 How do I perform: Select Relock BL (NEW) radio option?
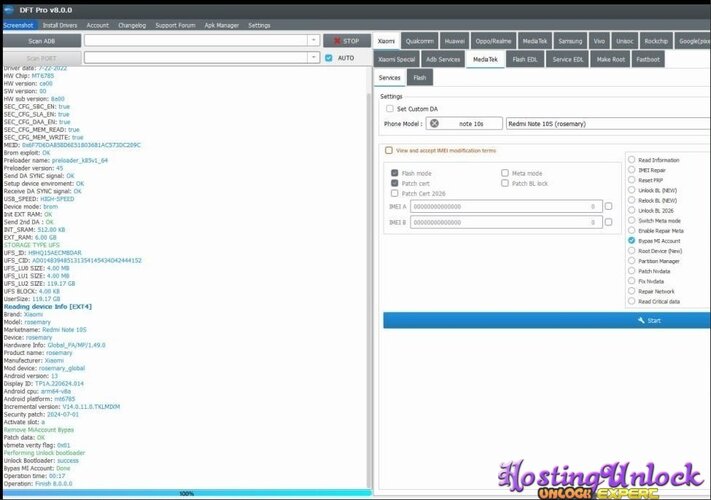[x=631, y=200]
